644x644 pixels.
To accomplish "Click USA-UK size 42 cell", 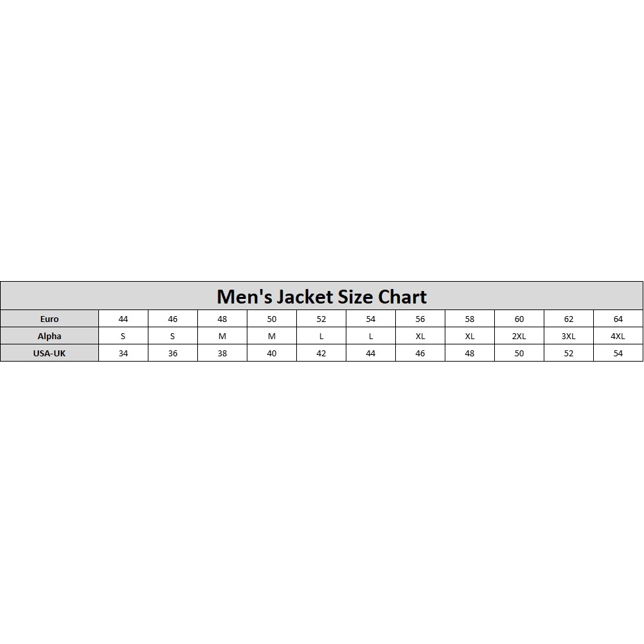I will click(321, 353).
